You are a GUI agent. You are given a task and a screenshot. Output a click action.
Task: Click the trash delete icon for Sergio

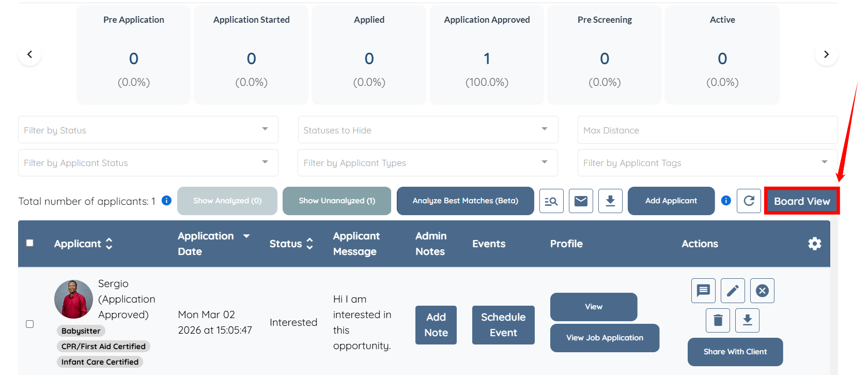(x=718, y=321)
